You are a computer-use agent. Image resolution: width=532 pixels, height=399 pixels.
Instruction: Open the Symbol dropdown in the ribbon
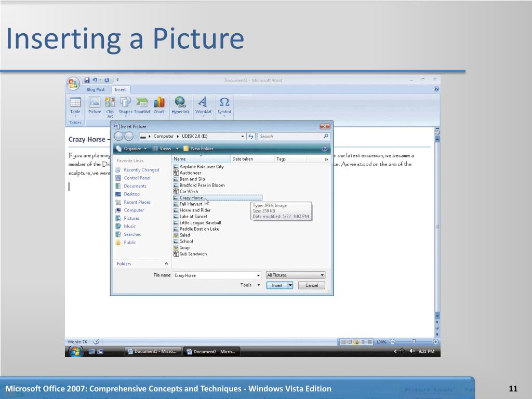(x=224, y=106)
